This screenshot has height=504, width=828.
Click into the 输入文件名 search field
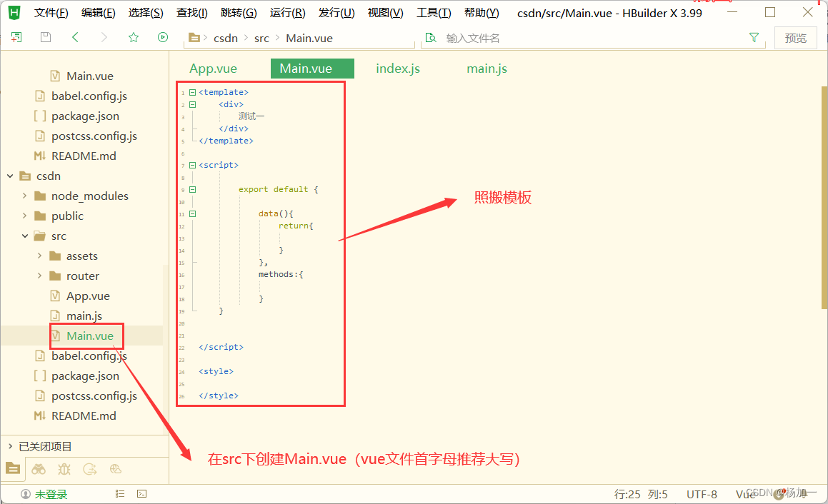(592, 38)
